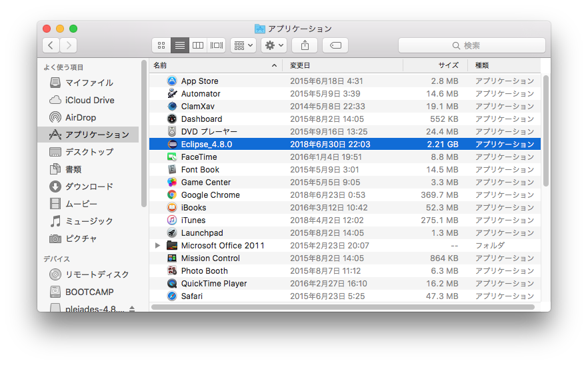This screenshot has height=365, width=588.
Task: Switch to icon view in toolbar
Action: (161, 45)
